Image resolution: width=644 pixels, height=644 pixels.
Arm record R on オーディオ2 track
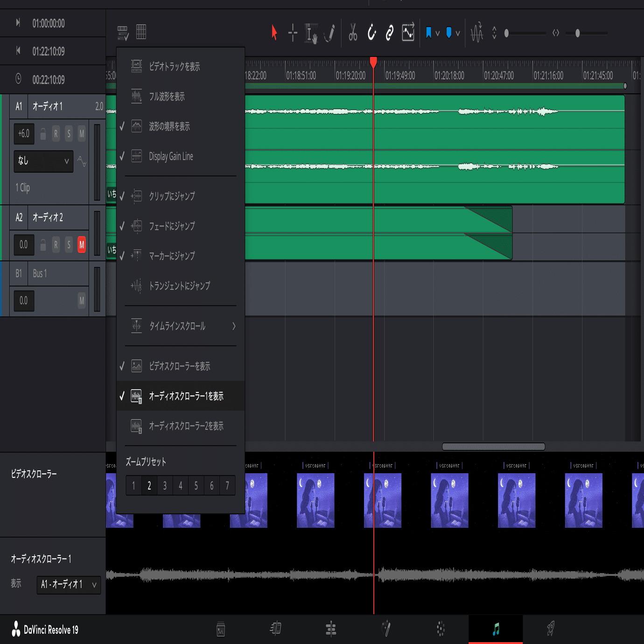point(56,245)
